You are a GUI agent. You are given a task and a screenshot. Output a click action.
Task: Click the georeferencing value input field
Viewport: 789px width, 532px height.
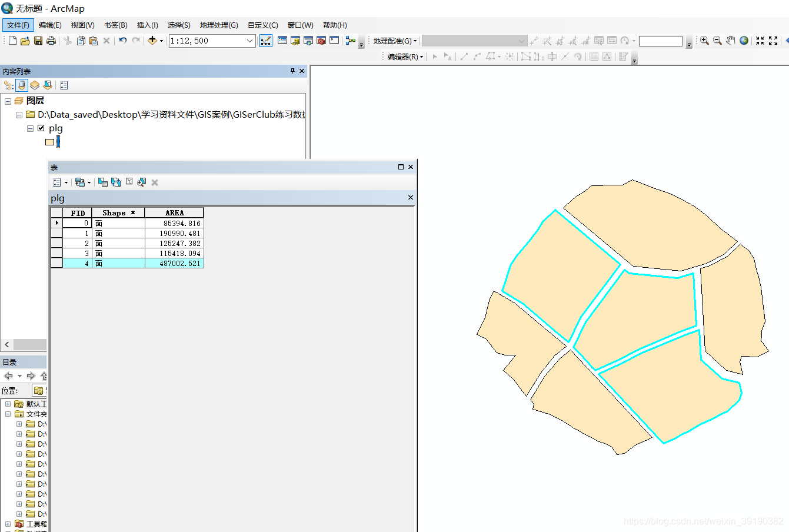pyautogui.click(x=661, y=41)
